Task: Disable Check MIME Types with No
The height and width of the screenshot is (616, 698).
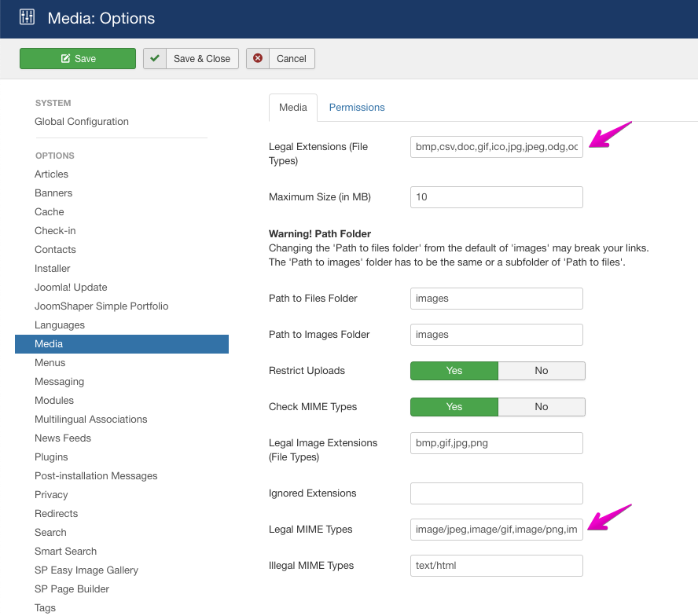Action: 542,407
